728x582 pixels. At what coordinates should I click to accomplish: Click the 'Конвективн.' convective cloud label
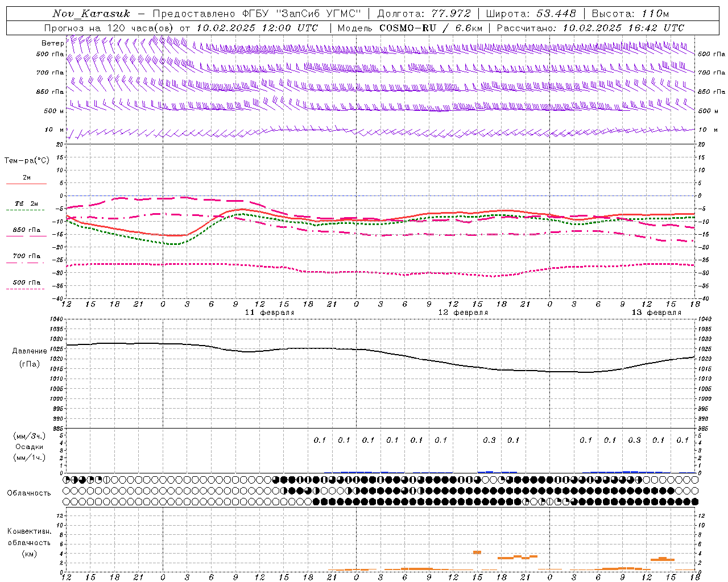click(29, 531)
